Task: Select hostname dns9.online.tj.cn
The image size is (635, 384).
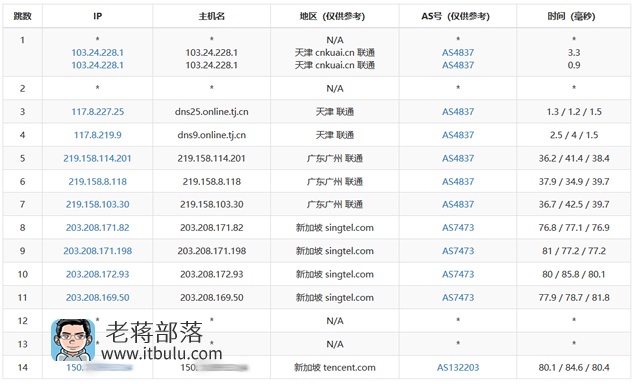Action: 211,135
